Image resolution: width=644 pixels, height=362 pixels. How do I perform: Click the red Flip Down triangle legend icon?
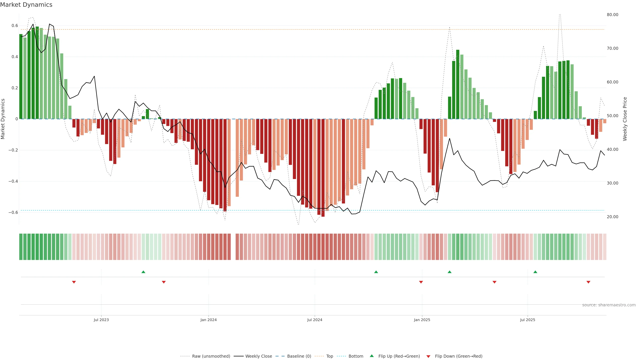[x=428, y=356]
